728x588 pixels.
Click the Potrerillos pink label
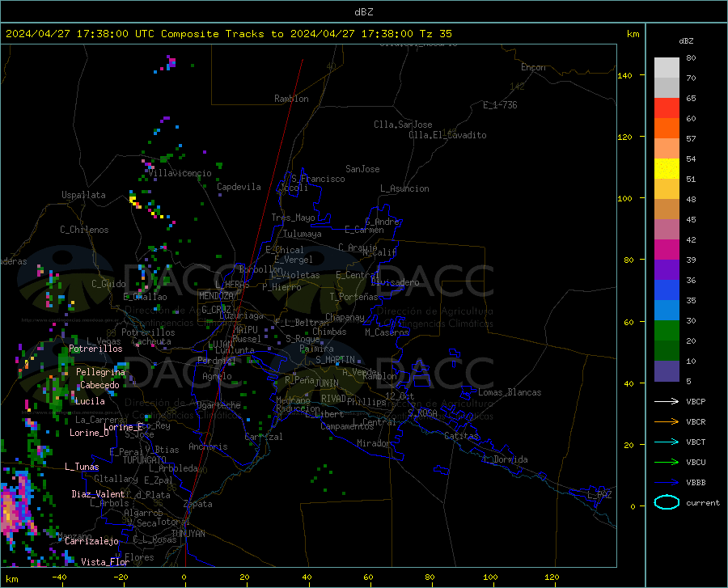point(95,349)
